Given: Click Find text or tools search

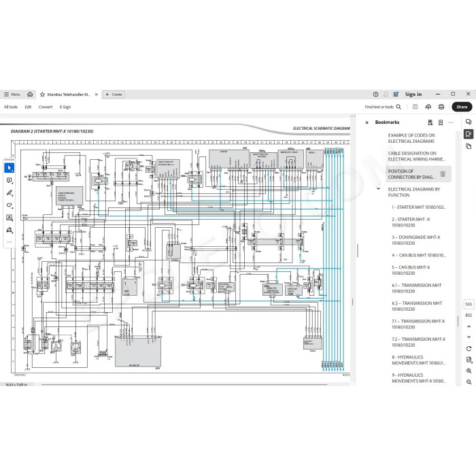Looking at the screenshot, I should tap(383, 107).
